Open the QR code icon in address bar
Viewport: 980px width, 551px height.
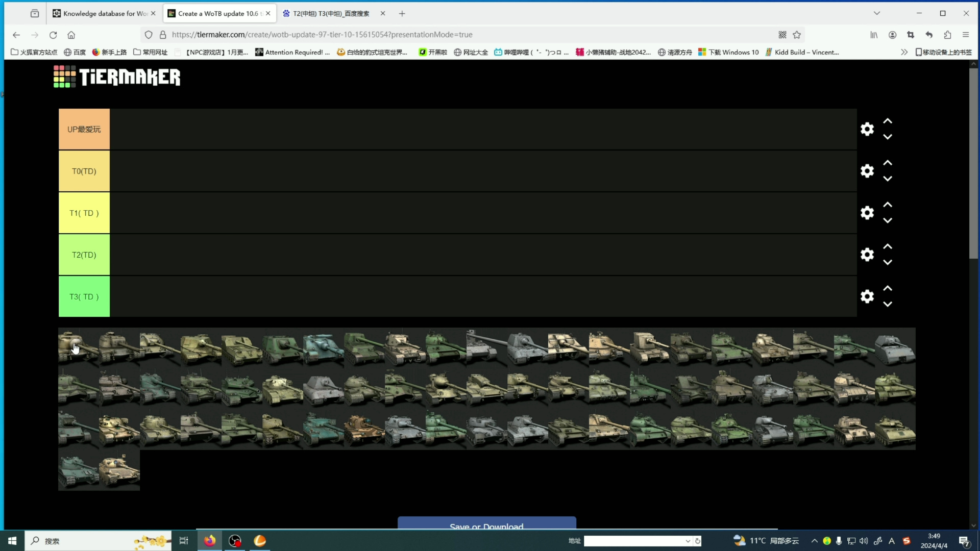point(782,35)
